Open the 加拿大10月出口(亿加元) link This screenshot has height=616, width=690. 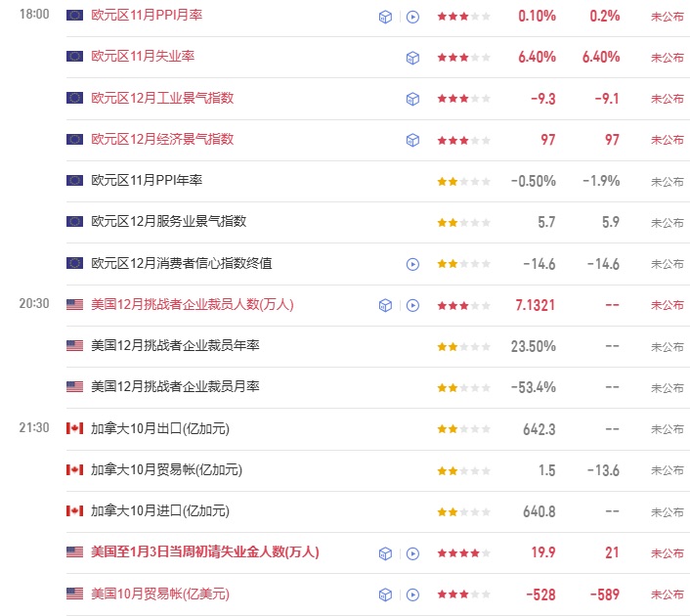(x=159, y=428)
